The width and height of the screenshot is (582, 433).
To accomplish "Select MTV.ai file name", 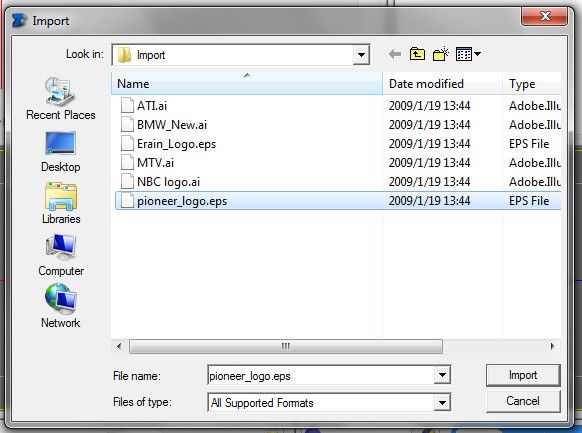I will (x=155, y=163).
